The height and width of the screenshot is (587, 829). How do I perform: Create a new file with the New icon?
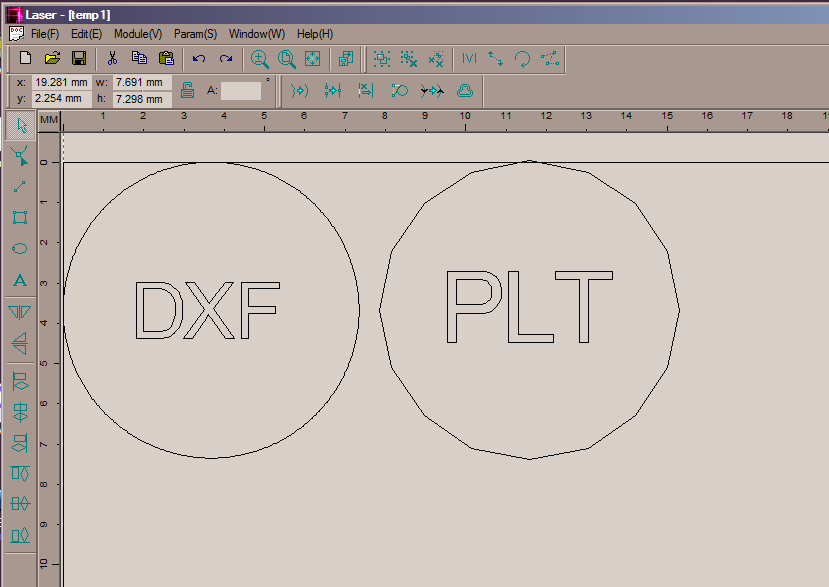point(26,59)
